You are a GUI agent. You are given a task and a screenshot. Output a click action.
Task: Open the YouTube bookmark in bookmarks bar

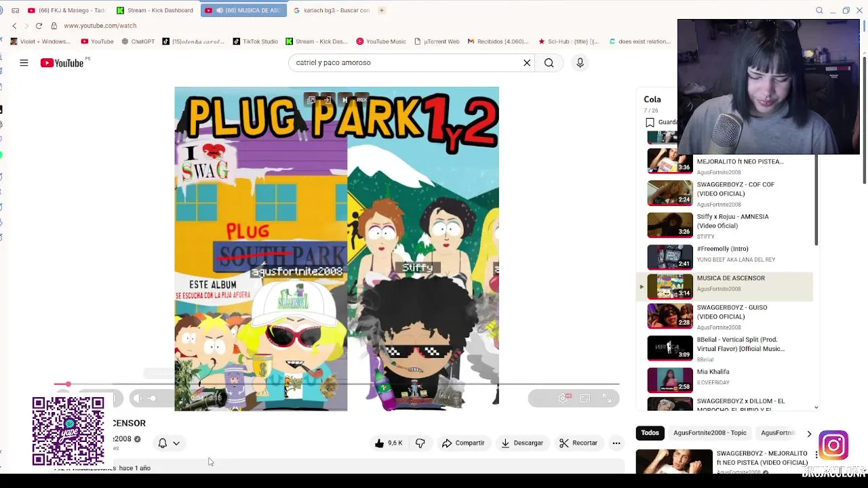point(97,41)
